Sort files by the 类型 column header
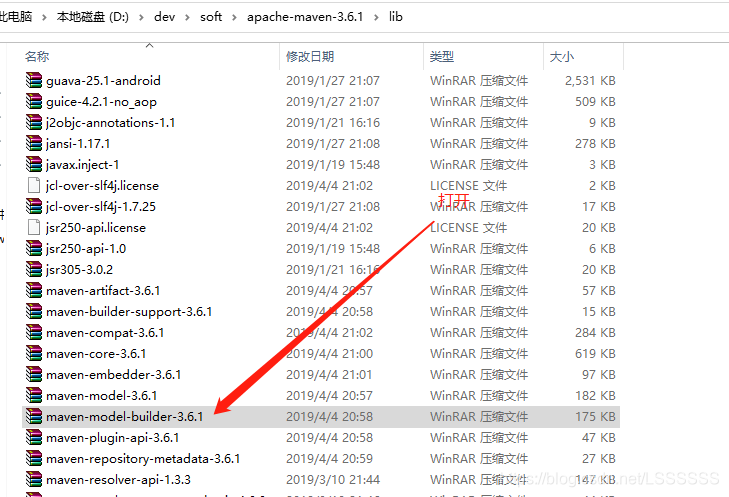 point(442,56)
